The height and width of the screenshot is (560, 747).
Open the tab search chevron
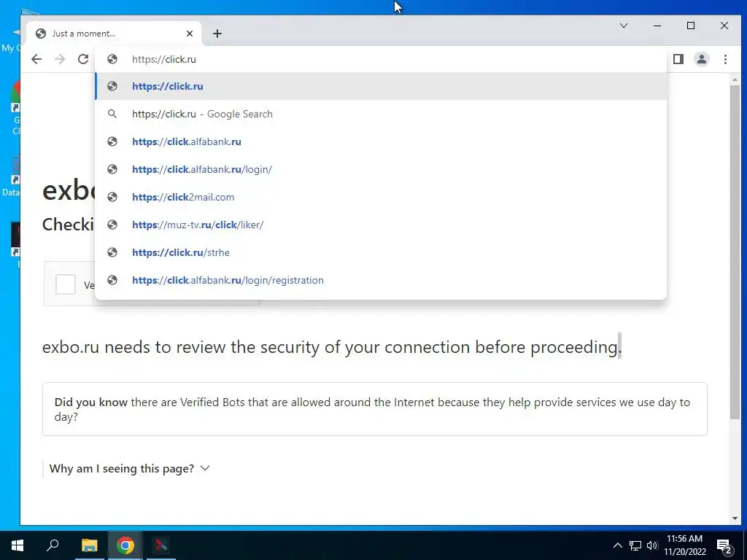[623, 26]
